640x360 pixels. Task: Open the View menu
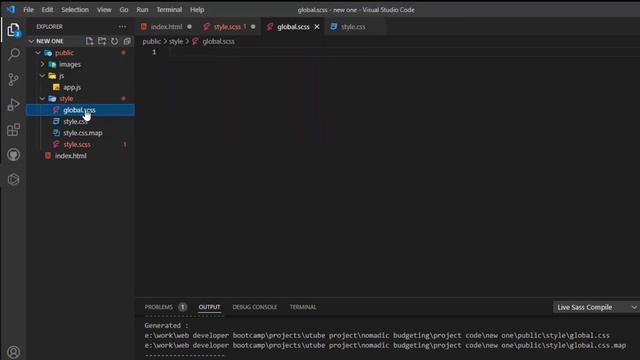pos(104,10)
